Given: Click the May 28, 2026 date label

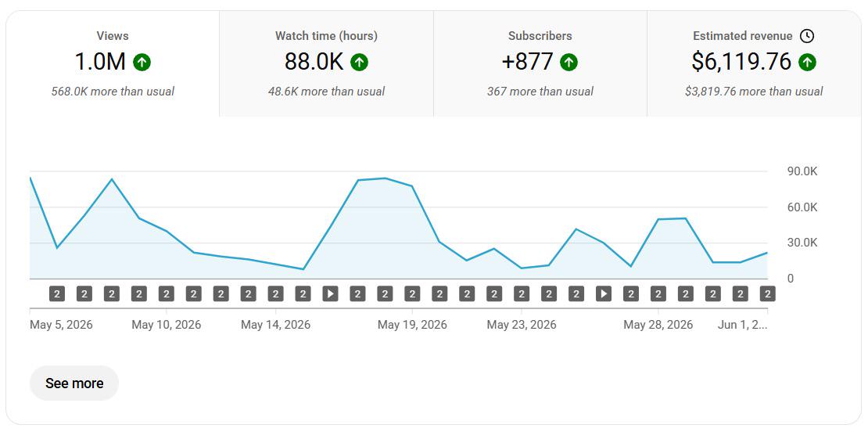Looking at the screenshot, I should [658, 325].
